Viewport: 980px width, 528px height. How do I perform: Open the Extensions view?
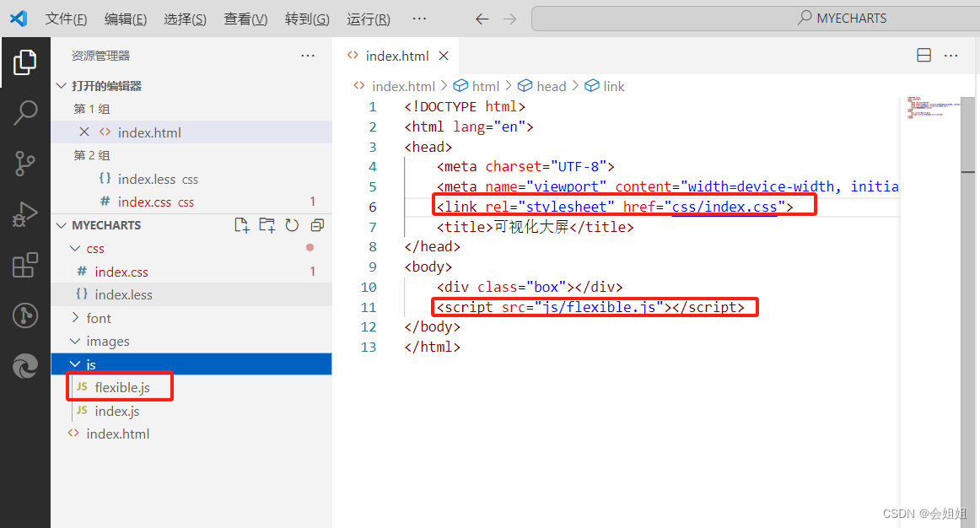24,264
